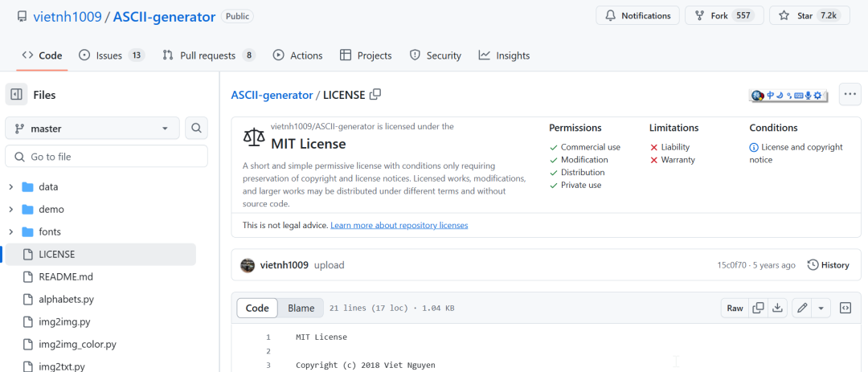Open img2txt.py in the file tree
The width and height of the screenshot is (868, 372).
point(61,366)
